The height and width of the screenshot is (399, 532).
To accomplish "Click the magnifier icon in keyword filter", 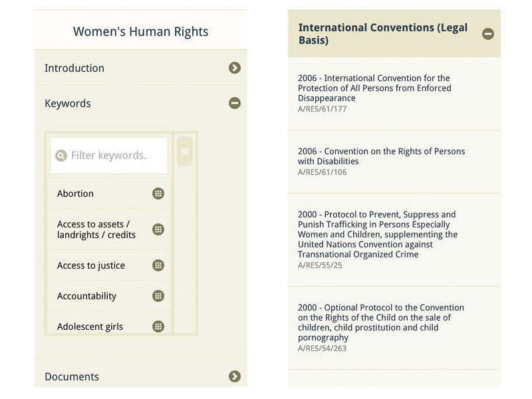I will coord(61,156).
